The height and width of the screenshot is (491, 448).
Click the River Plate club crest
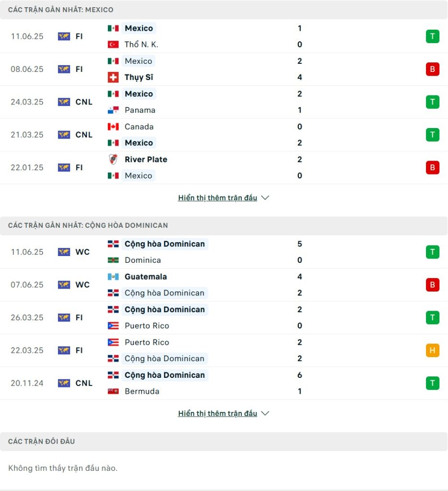pos(113,159)
